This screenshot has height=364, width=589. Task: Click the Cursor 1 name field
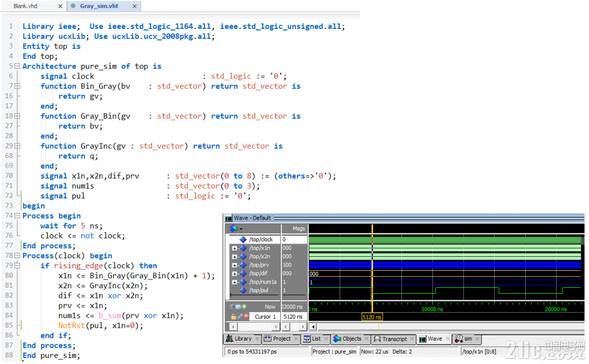click(x=265, y=317)
